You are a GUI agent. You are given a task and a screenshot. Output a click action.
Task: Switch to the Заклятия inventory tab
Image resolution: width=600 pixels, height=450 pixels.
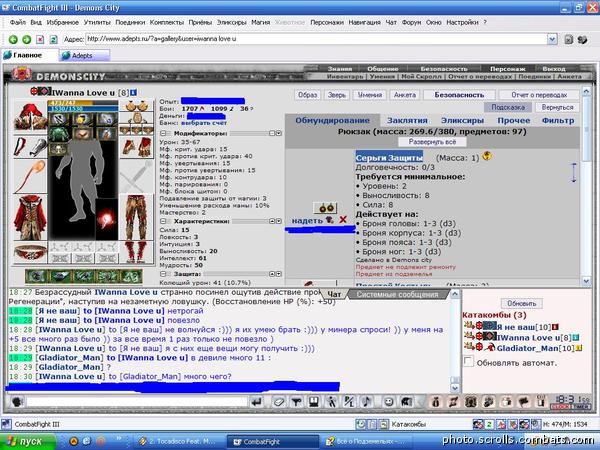coord(407,121)
